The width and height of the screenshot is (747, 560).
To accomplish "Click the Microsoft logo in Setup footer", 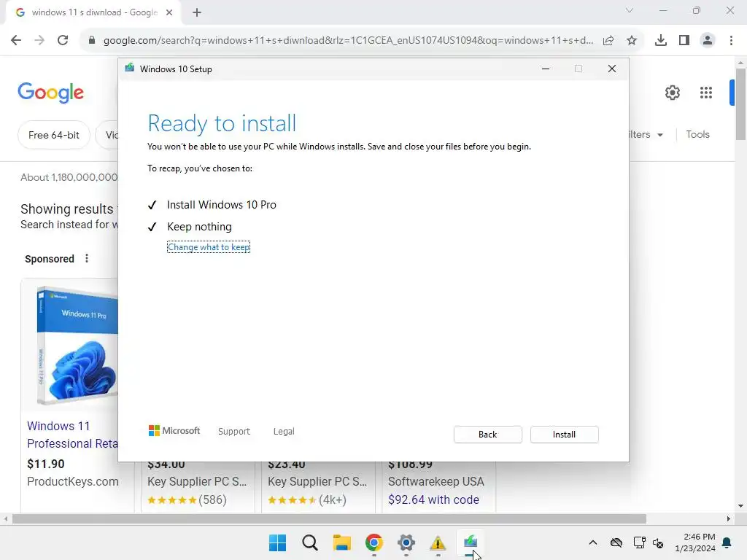I will [x=174, y=431].
